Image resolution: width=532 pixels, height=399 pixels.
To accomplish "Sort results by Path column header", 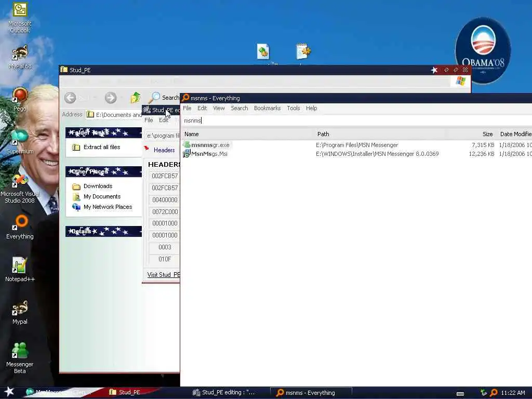I will click(x=380, y=134).
